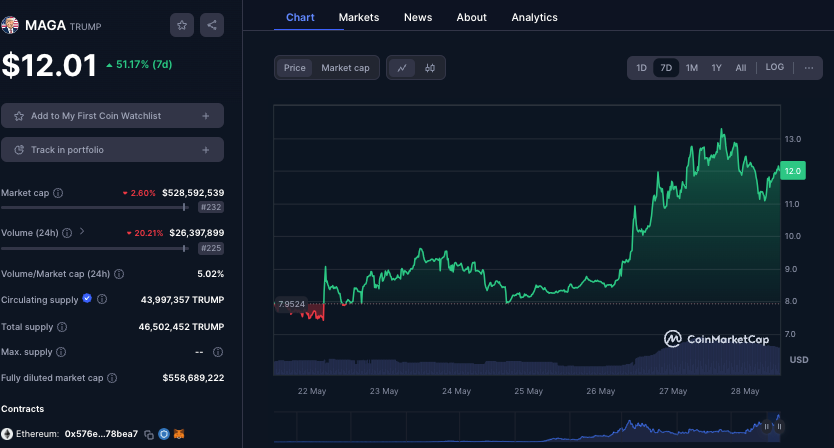Add token to MetaMask via fox icon
834x448 pixels.
179,434
